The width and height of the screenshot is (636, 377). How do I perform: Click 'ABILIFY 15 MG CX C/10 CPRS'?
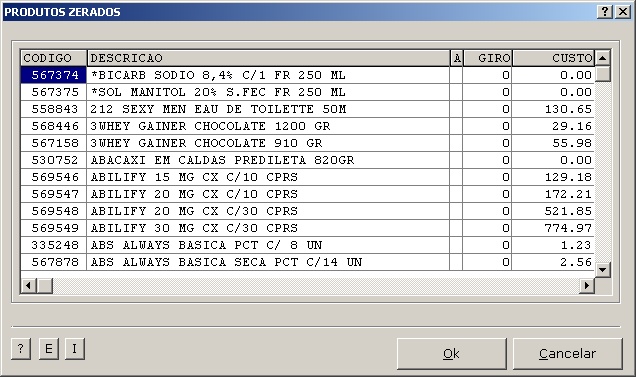[x=194, y=177]
